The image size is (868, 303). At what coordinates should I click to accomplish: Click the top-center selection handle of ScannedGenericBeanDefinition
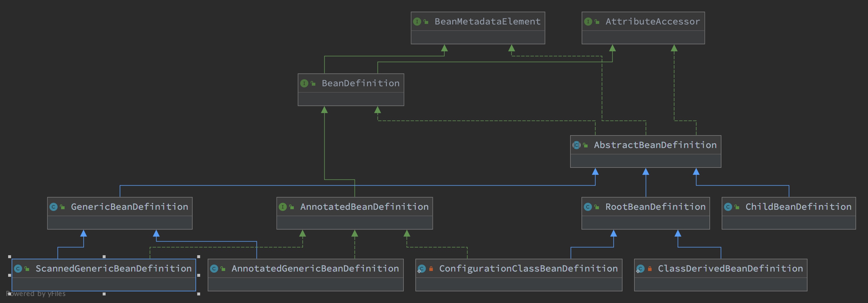(x=104, y=257)
